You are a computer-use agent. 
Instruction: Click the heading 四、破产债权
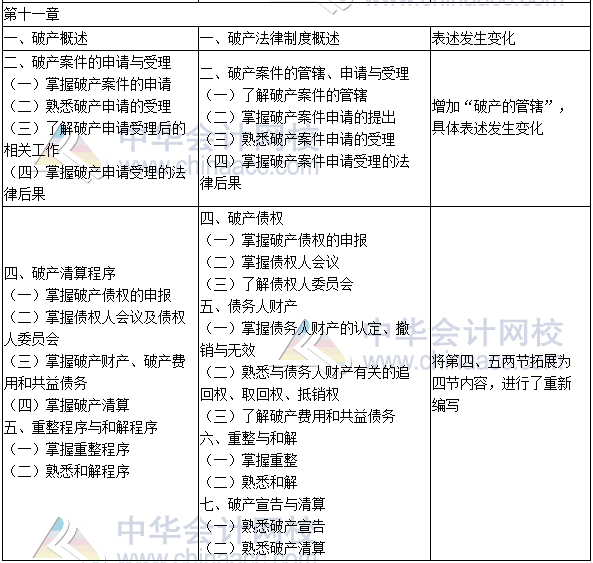click(242, 219)
